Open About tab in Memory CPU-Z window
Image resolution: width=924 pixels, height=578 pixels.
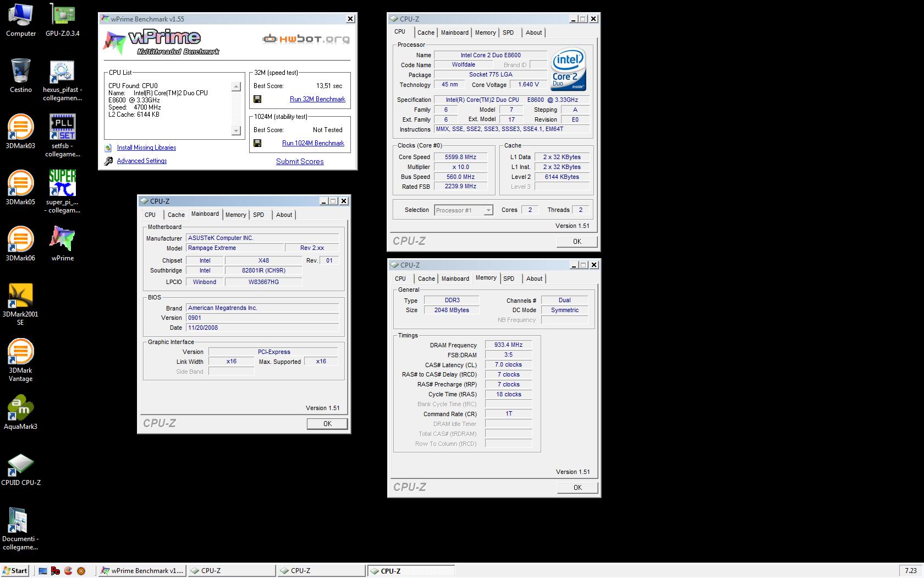534,279
